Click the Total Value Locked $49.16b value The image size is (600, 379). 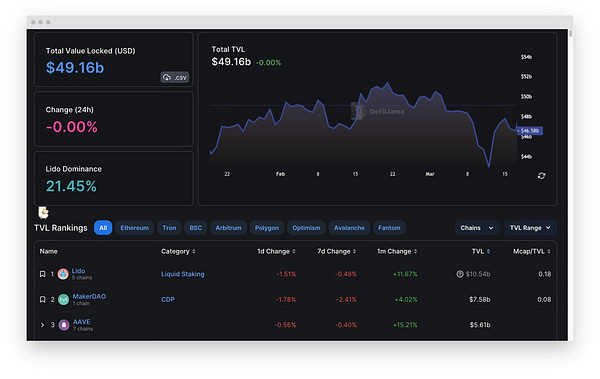(75, 68)
